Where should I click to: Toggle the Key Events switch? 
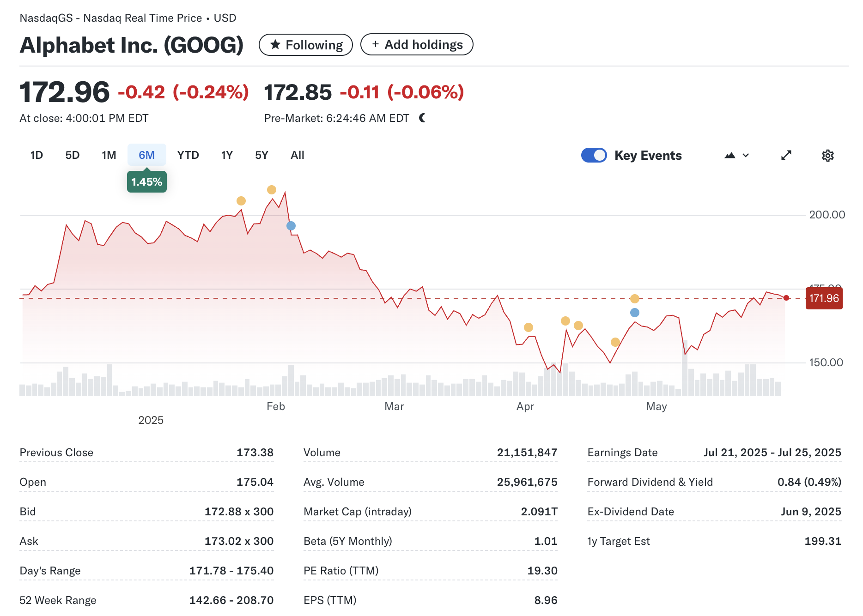(x=594, y=155)
